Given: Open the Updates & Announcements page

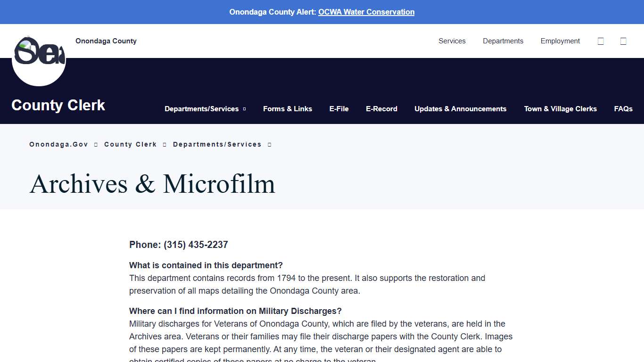Looking at the screenshot, I should click(460, 109).
